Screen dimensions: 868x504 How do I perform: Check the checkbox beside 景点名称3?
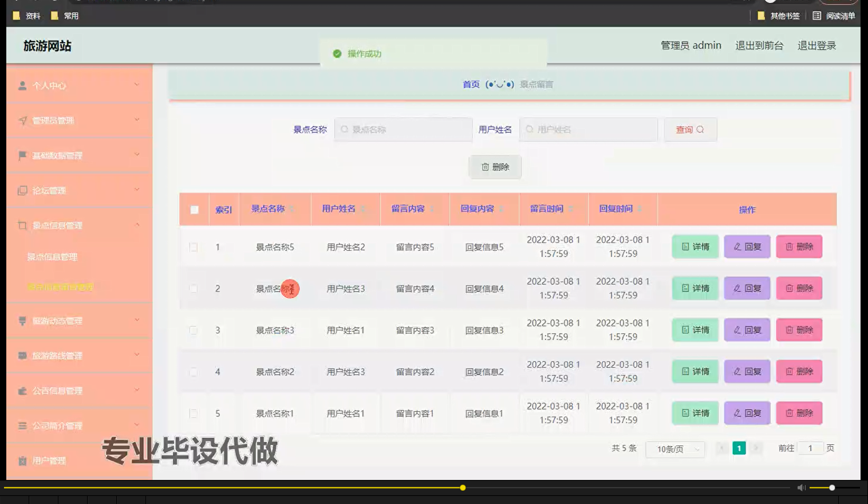coord(193,330)
